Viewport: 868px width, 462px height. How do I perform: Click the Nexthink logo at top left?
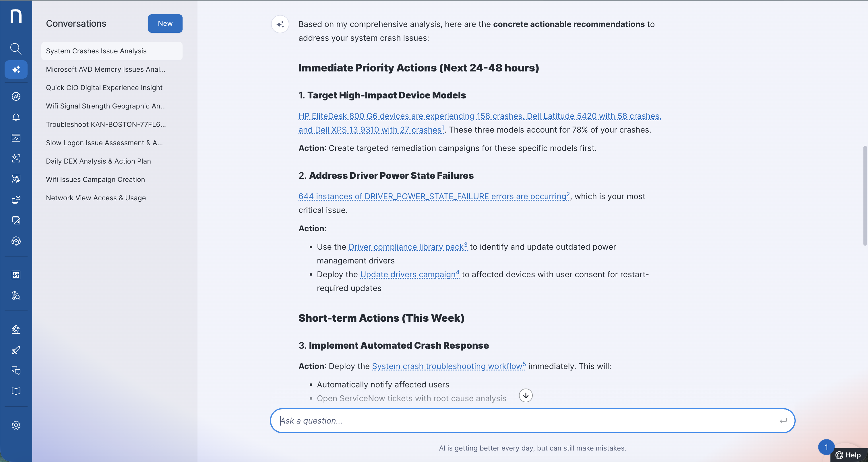click(x=16, y=16)
